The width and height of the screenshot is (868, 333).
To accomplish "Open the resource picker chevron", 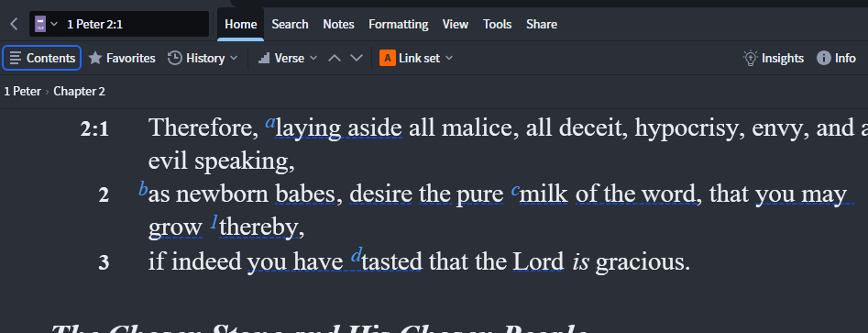I will pos(54,24).
